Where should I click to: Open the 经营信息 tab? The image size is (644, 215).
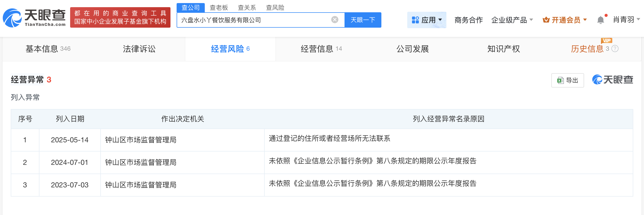321,49
